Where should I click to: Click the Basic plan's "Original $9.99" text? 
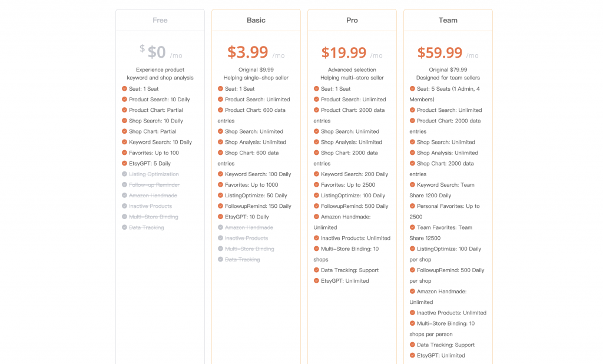pyautogui.click(x=256, y=70)
